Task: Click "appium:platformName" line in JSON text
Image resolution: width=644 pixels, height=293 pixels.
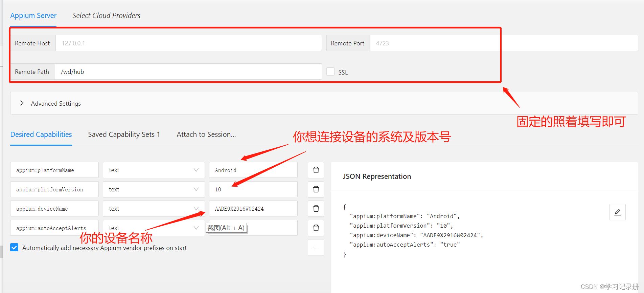Action: tap(405, 216)
